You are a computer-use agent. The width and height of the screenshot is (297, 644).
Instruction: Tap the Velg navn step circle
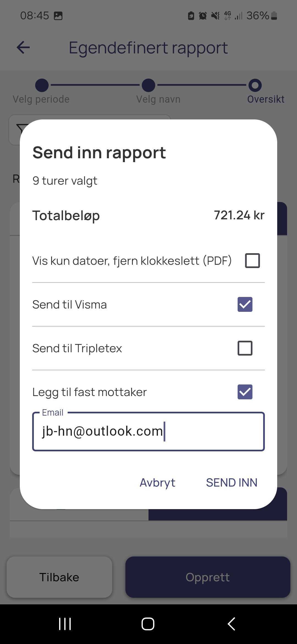click(x=148, y=85)
